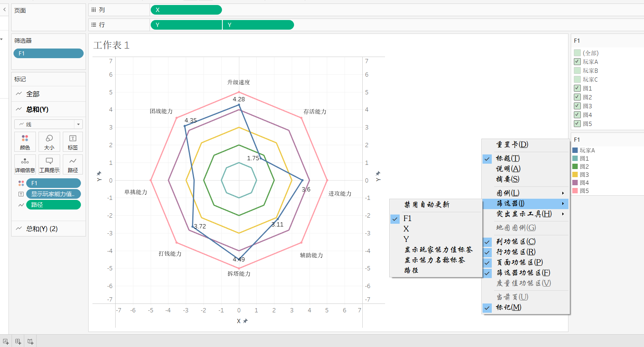The height and width of the screenshot is (347, 644).
Task: Select 路径 in the filter submenu
Action: (436, 270)
